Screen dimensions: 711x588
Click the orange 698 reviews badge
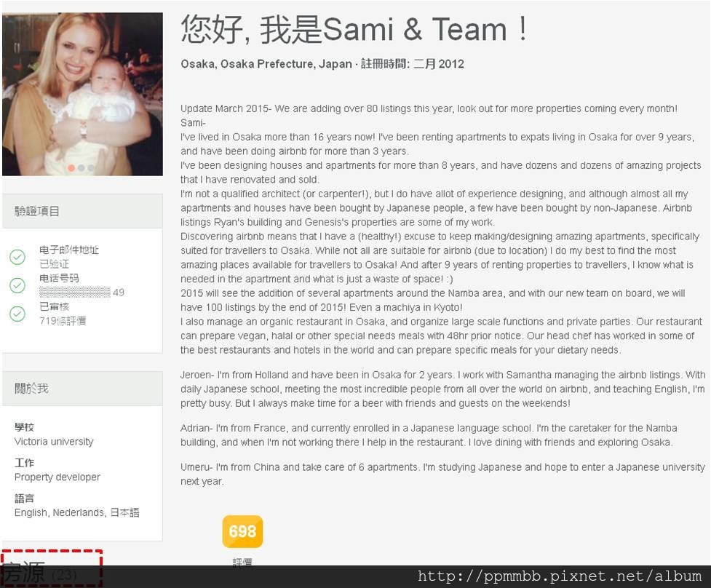[242, 531]
